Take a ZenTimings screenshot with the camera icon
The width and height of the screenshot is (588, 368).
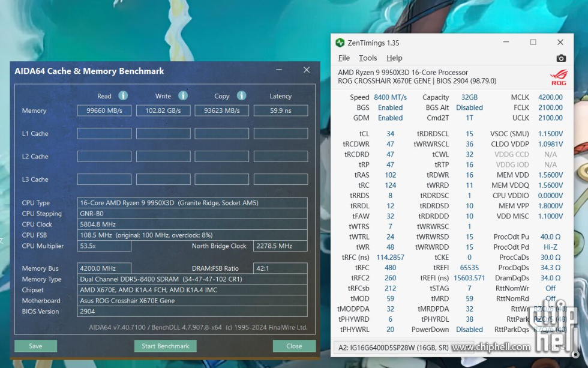coord(561,58)
